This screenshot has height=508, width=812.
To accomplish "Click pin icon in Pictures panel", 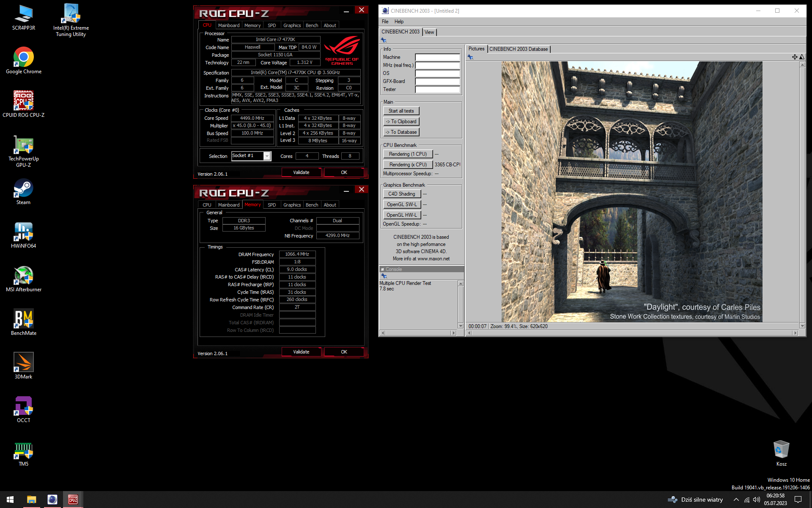I will tap(470, 57).
